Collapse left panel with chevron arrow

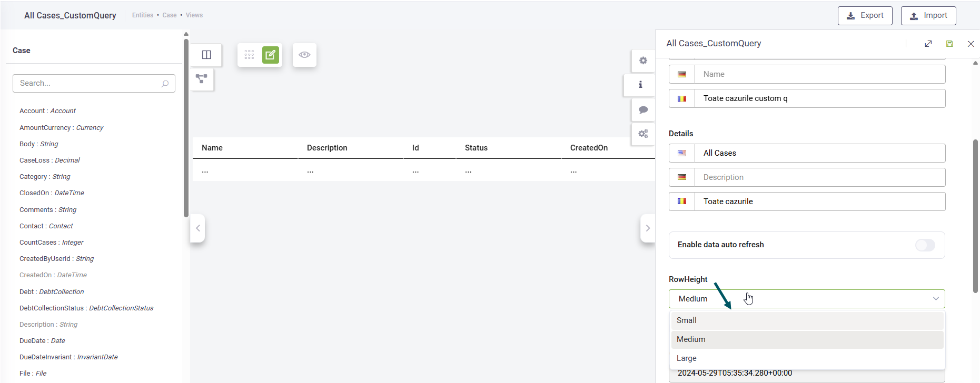click(198, 228)
